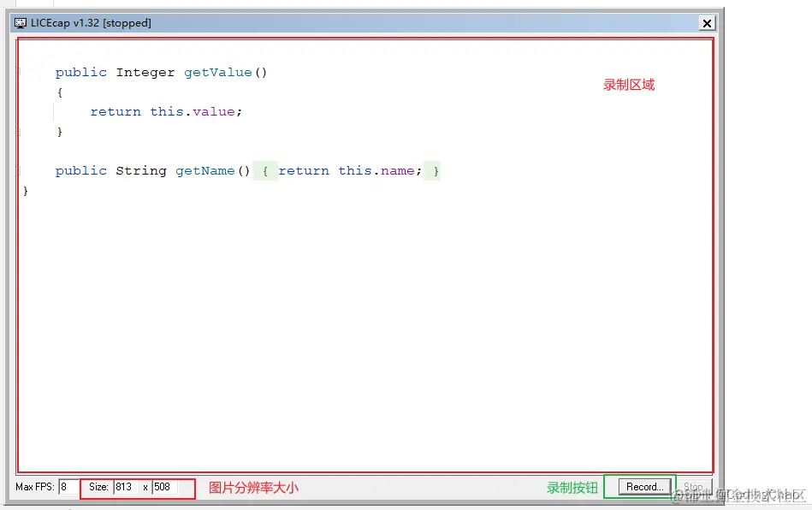Click public keyword on getName line
Viewport: 812px width, 510px height.
pyautogui.click(x=81, y=171)
